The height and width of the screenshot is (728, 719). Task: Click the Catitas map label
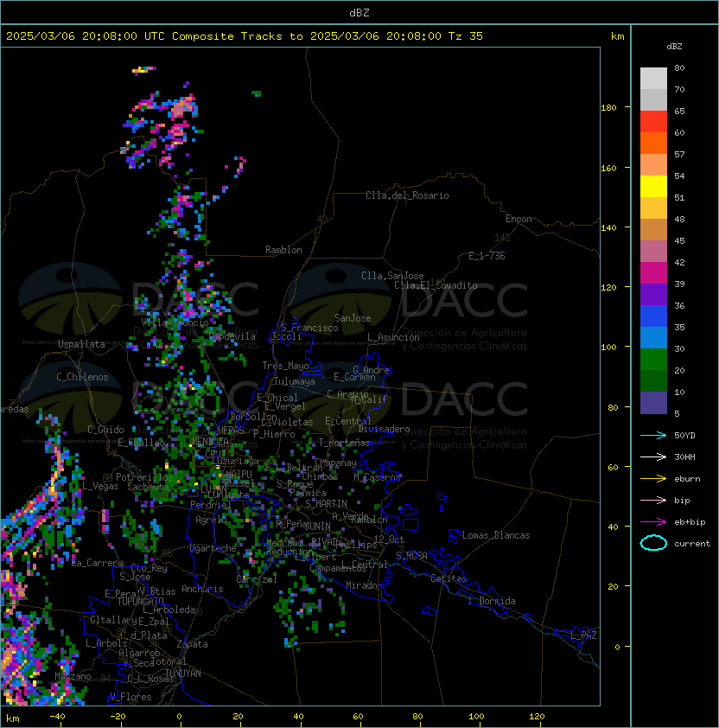449,578
